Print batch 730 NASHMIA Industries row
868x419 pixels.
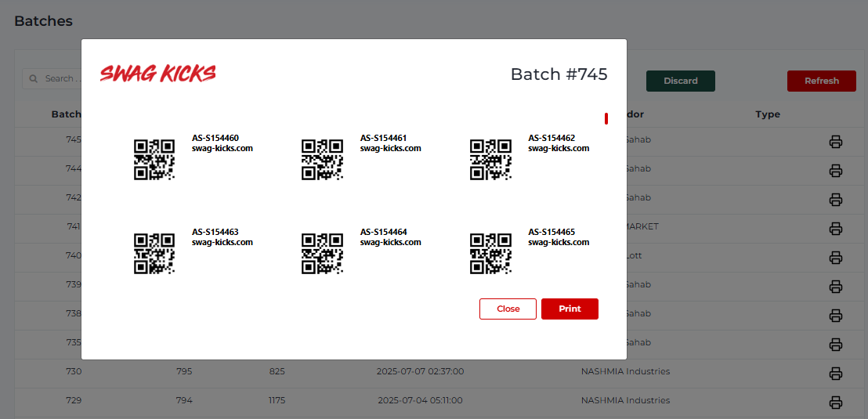pyautogui.click(x=835, y=374)
